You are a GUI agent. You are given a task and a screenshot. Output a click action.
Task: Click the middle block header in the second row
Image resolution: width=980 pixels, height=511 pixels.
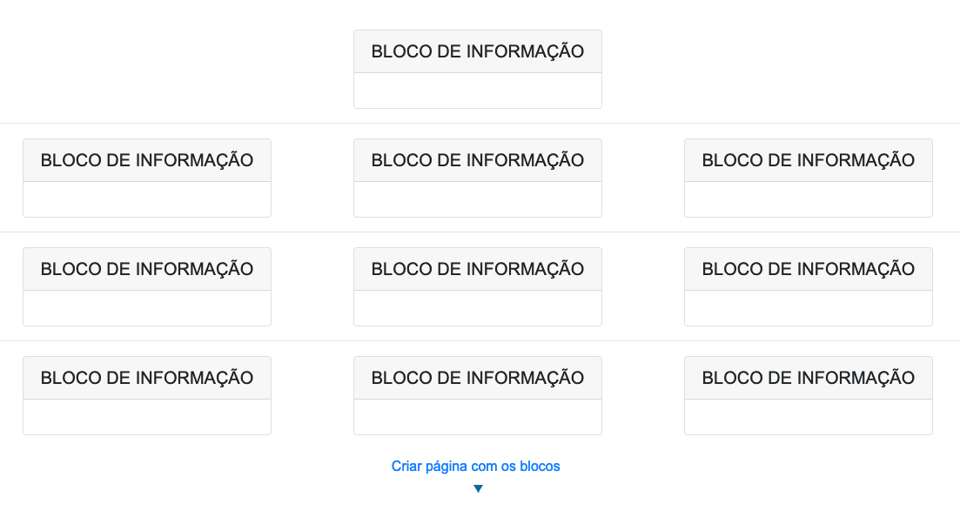click(x=477, y=160)
